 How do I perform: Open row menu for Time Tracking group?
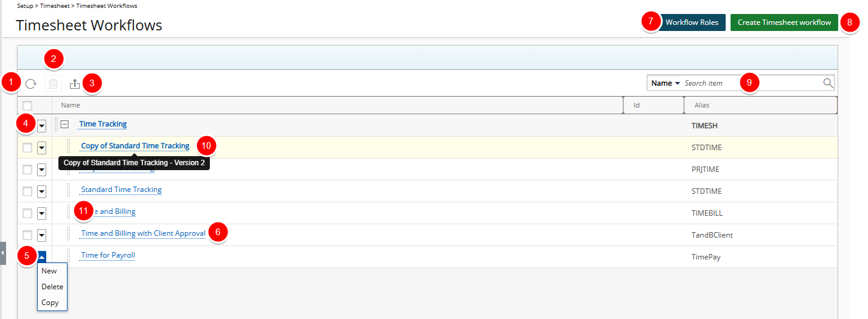coord(41,126)
